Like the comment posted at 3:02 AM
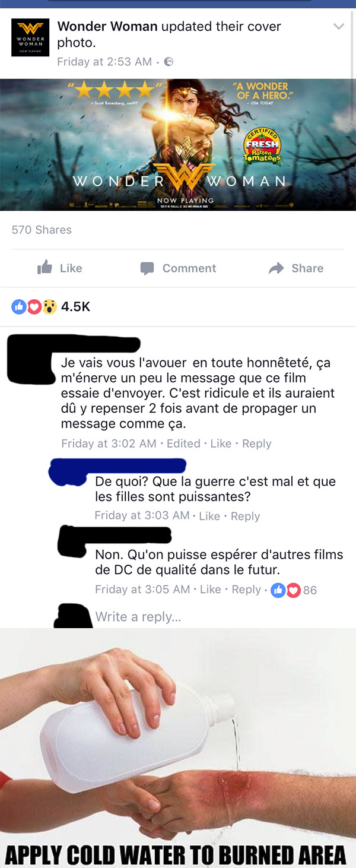This screenshot has width=356, height=868. point(221,443)
